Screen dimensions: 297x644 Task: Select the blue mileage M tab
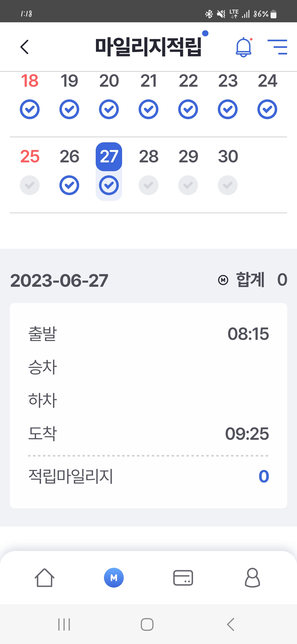[114, 577]
